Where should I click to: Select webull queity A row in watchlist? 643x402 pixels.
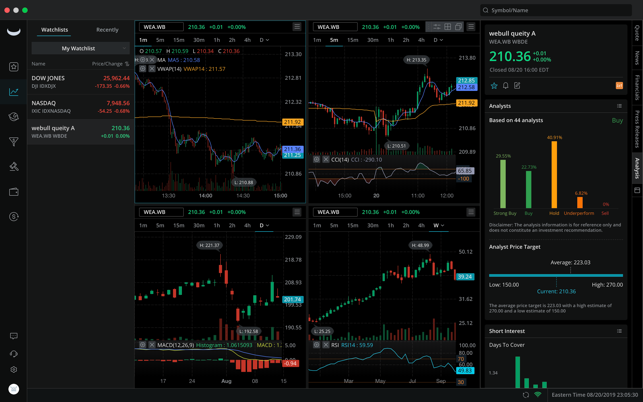point(80,132)
